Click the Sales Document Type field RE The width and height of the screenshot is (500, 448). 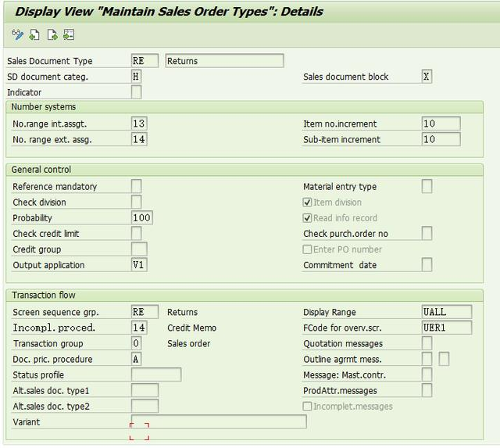(145, 61)
